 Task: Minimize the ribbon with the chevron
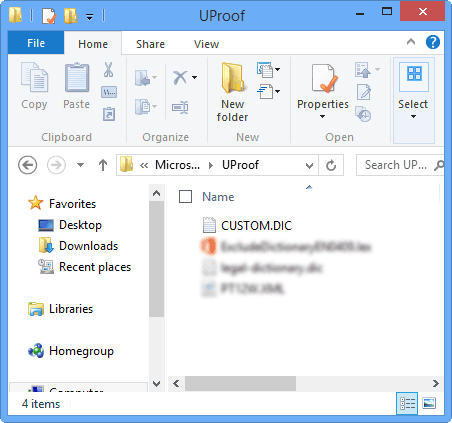click(x=411, y=42)
